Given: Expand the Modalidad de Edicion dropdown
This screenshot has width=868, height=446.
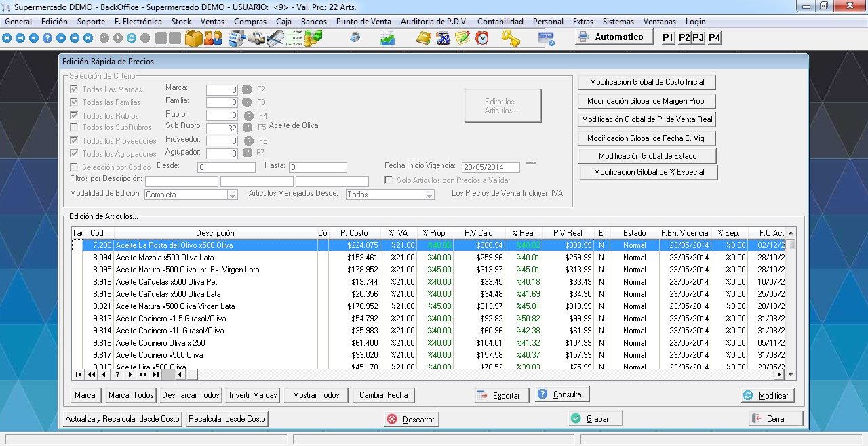Looking at the screenshot, I should tap(232, 195).
